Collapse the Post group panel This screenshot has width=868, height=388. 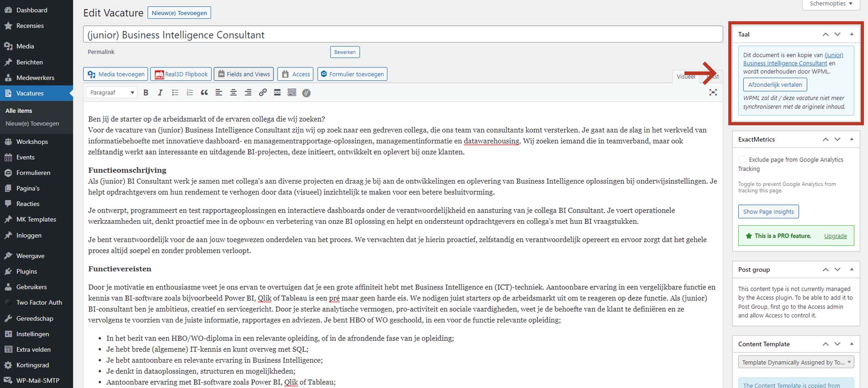click(852, 270)
